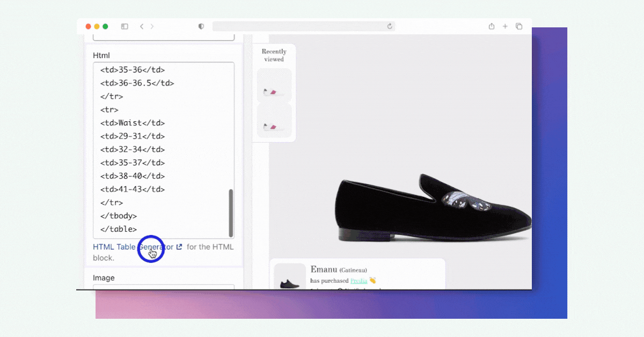Viewport: 644px width, 337px height.
Task: Click the browser address bar
Action: click(304, 26)
